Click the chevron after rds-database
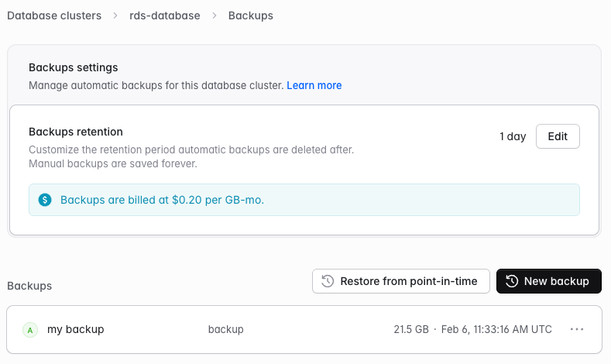This screenshot has width=611, height=364. [x=215, y=15]
